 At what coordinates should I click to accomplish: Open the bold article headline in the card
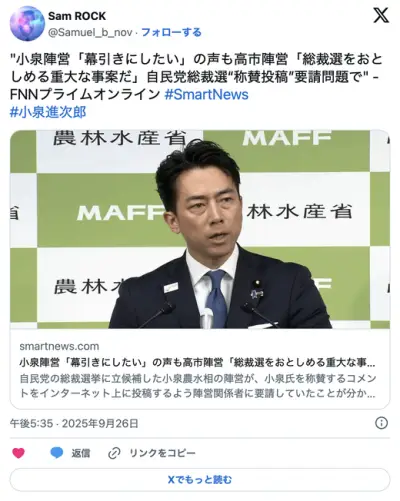(x=197, y=362)
